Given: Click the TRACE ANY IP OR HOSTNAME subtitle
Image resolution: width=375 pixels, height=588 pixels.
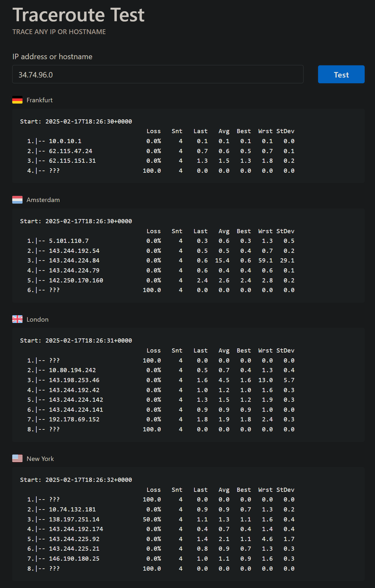Looking at the screenshot, I should coord(59,32).
